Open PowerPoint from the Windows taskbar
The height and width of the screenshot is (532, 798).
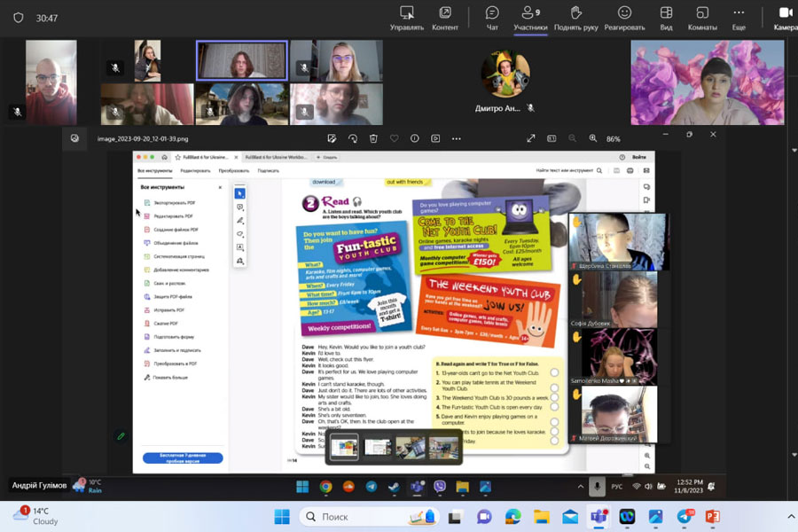point(712,517)
